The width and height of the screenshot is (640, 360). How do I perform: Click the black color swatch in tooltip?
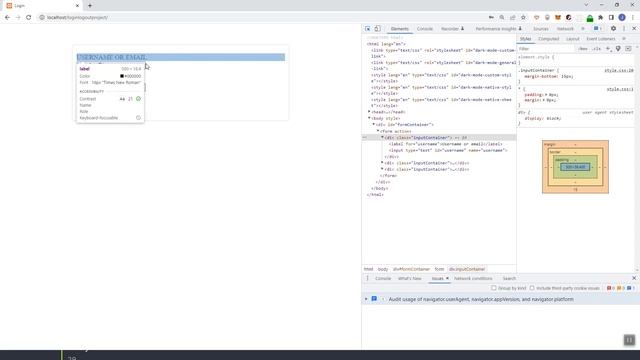coord(122,76)
